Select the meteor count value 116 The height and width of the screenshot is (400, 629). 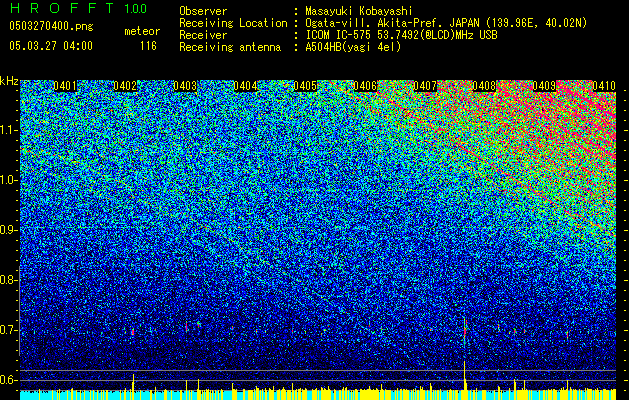pyautogui.click(x=148, y=46)
